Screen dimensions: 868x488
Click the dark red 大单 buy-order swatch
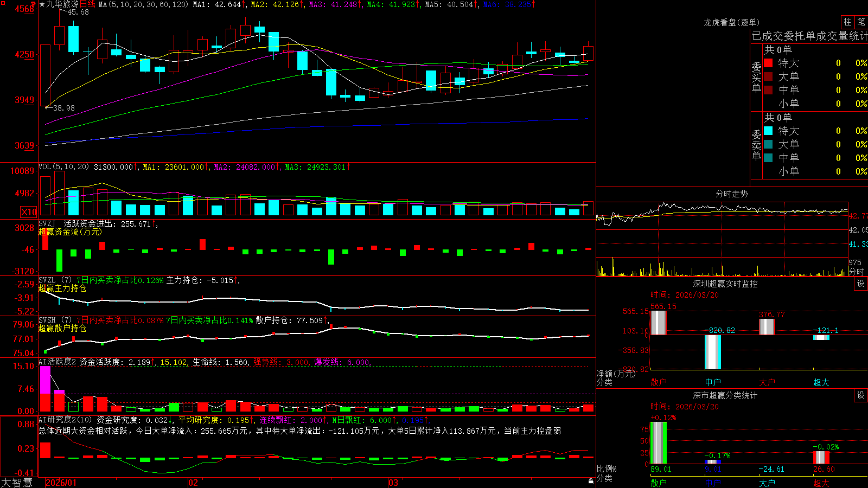point(768,76)
